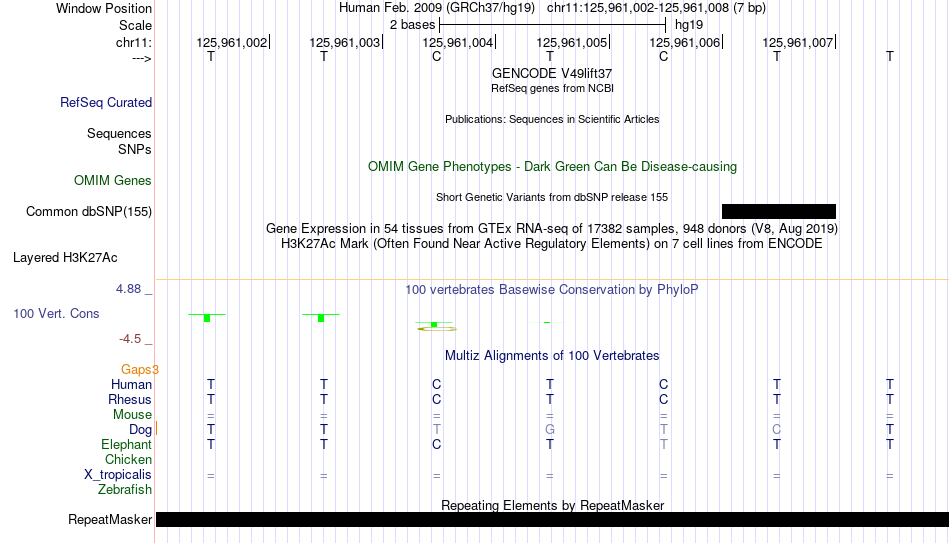Click Publications: Sequences in Scientific Articles title

point(552,119)
